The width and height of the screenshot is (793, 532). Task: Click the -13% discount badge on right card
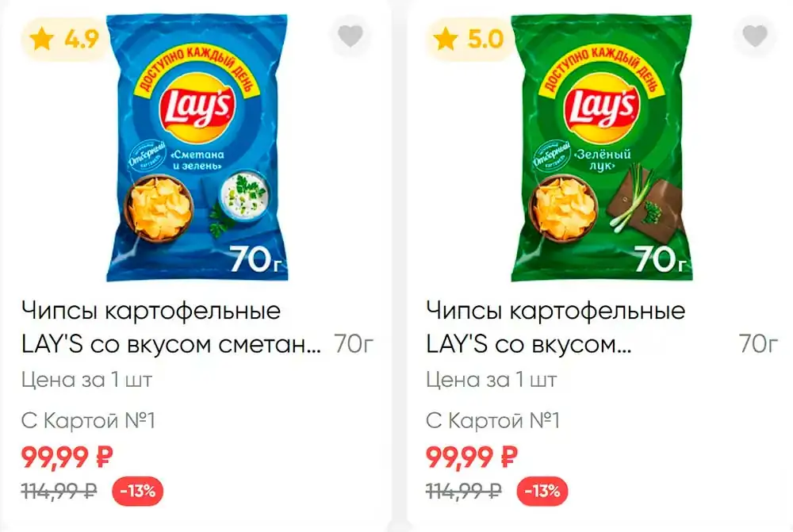click(542, 491)
